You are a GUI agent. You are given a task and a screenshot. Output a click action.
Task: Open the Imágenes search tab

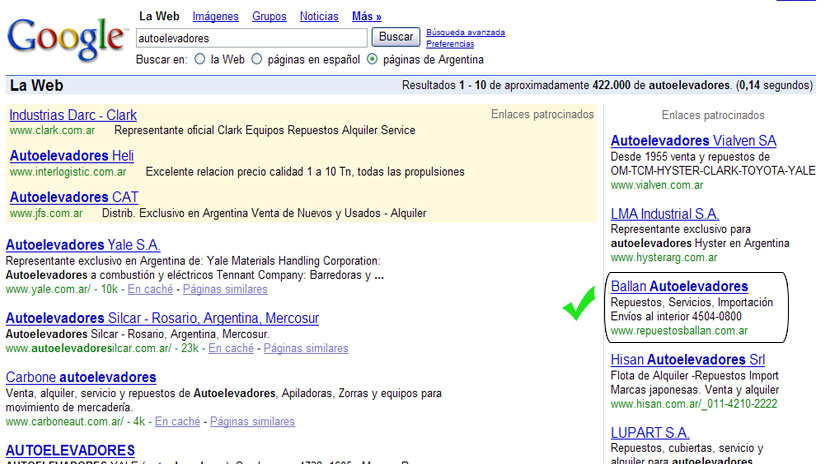(x=215, y=16)
